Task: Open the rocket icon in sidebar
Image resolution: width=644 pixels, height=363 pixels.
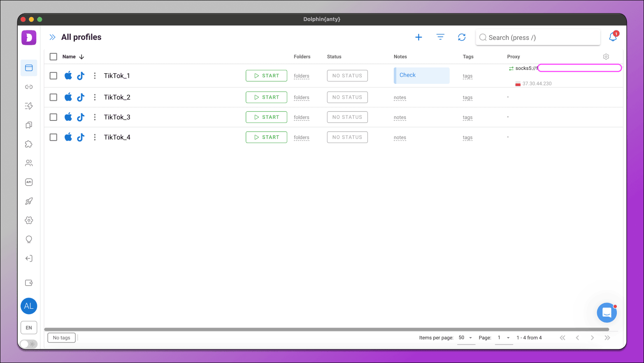Action: tap(29, 201)
